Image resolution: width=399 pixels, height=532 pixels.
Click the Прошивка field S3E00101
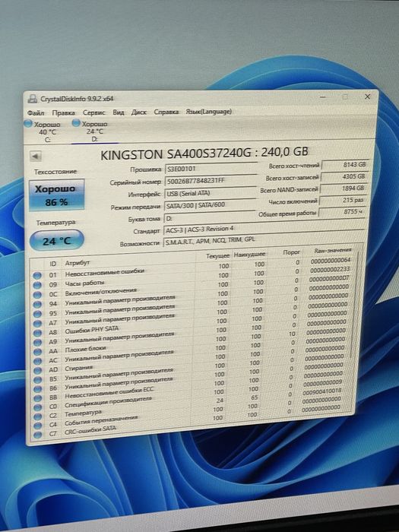(211, 168)
